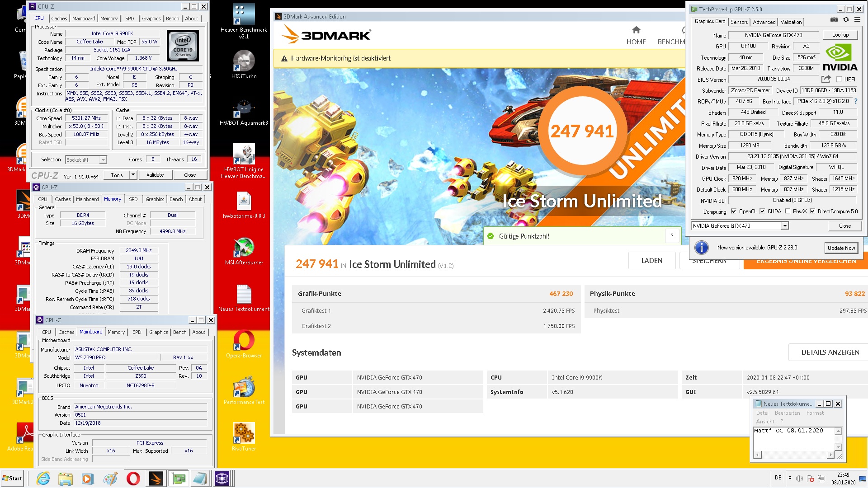Click the 3DMark taskbar icon

[156, 478]
